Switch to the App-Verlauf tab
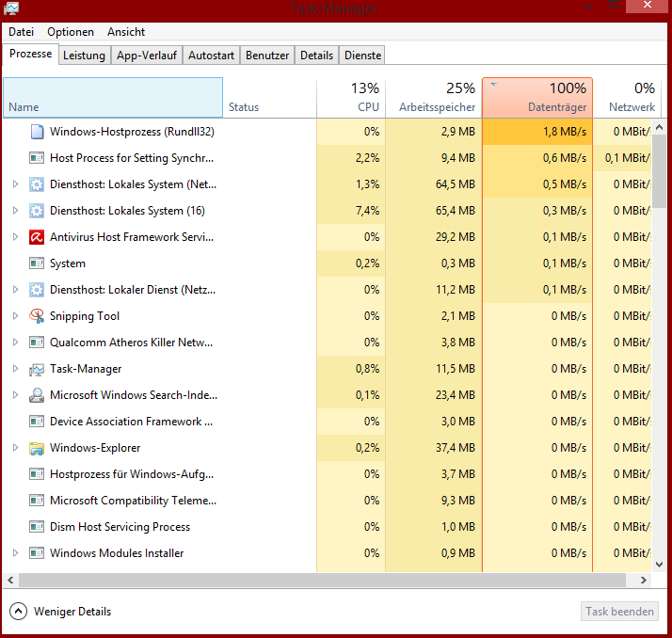 pos(147,56)
